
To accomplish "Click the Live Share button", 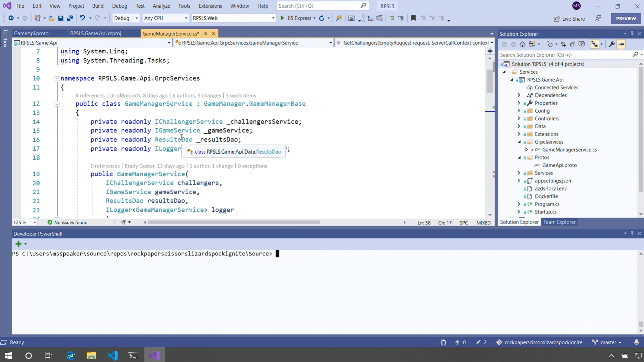I will [x=569, y=19].
